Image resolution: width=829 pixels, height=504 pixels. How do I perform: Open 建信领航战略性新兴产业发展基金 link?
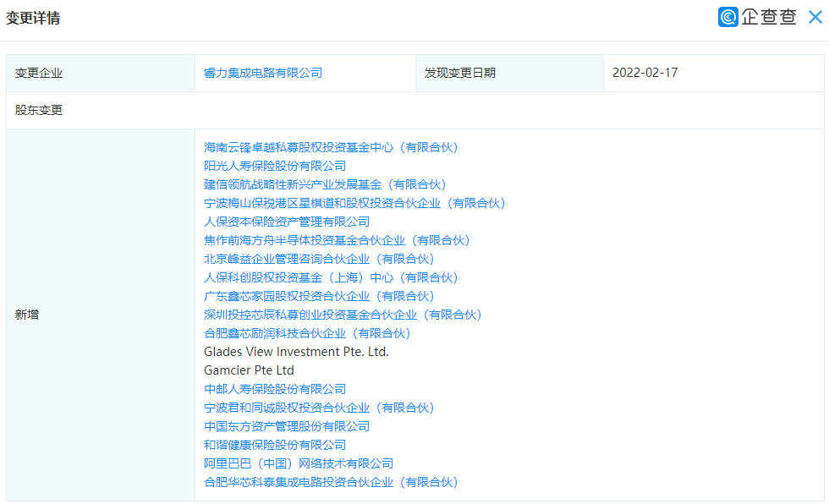coord(325,184)
